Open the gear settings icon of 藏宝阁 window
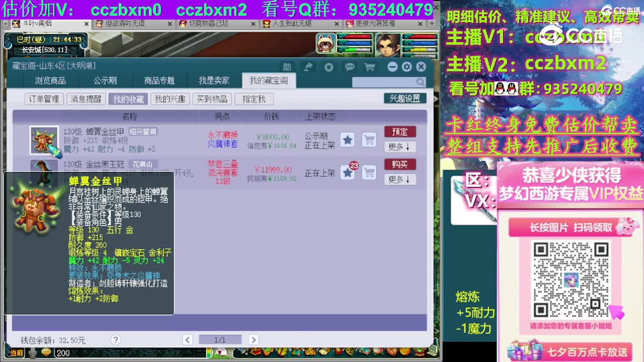This screenshot has width=644, height=362. 407,67
